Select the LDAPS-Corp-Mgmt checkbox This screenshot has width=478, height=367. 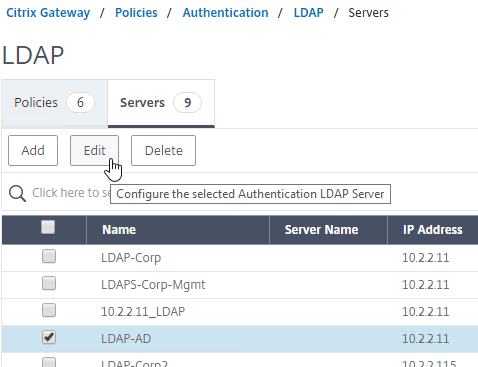(49, 284)
